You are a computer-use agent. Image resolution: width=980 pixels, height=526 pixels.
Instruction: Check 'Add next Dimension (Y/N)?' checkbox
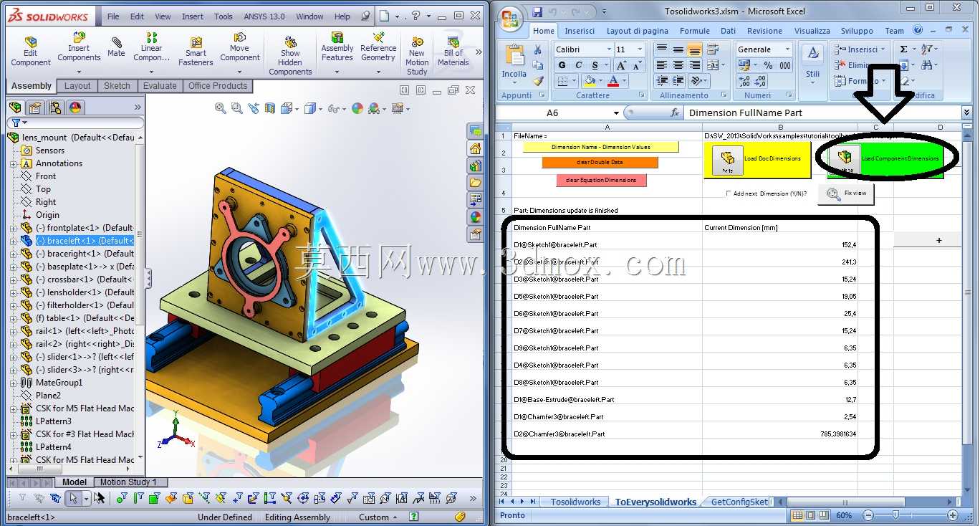(x=729, y=193)
